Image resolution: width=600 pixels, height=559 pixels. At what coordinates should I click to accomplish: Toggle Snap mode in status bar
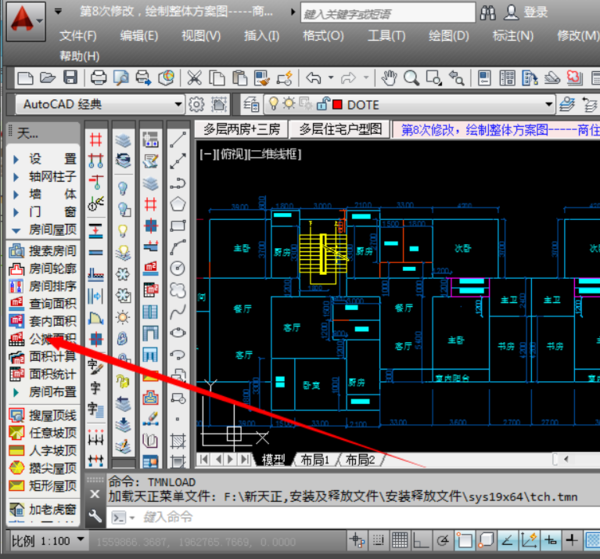pos(378,540)
